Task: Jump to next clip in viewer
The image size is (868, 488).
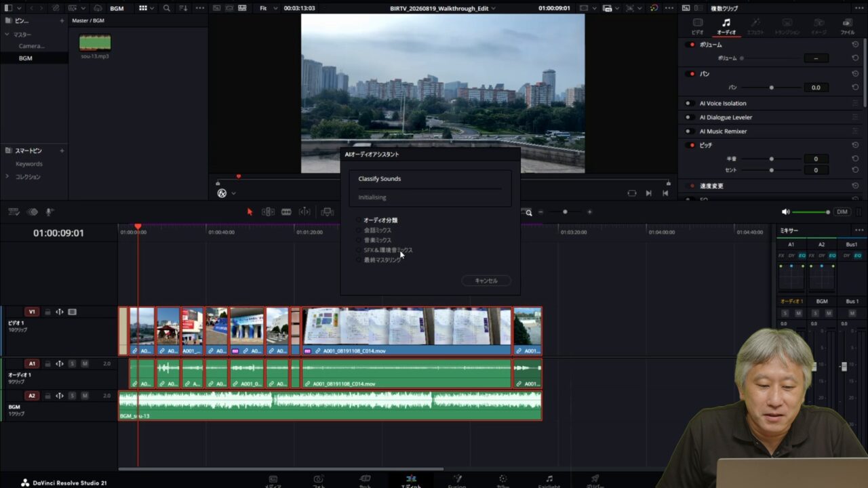Action: (x=648, y=193)
